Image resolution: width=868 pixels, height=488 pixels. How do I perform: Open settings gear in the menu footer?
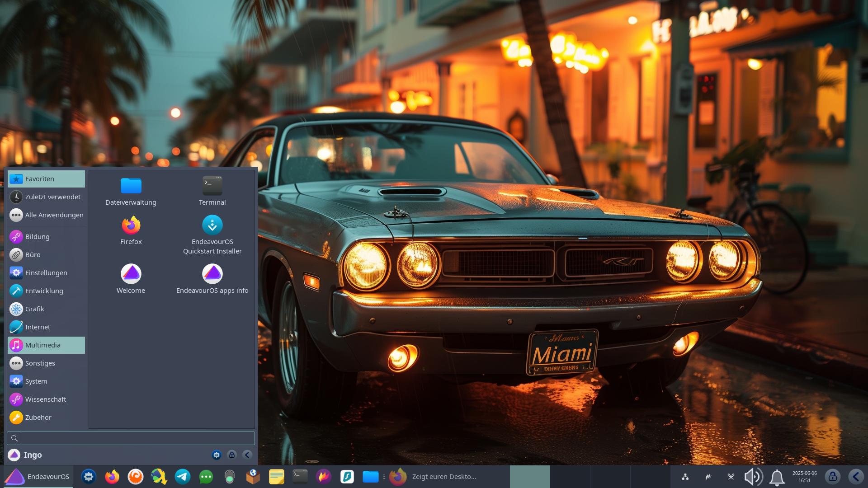pos(217,455)
